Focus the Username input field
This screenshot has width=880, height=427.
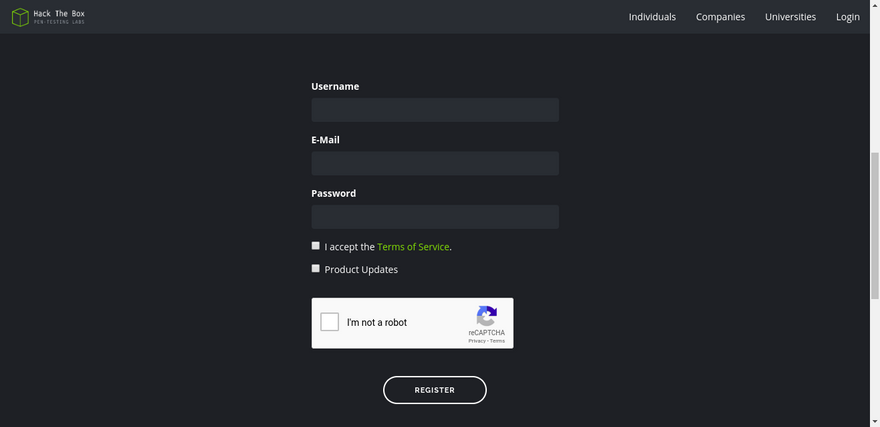pos(435,110)
